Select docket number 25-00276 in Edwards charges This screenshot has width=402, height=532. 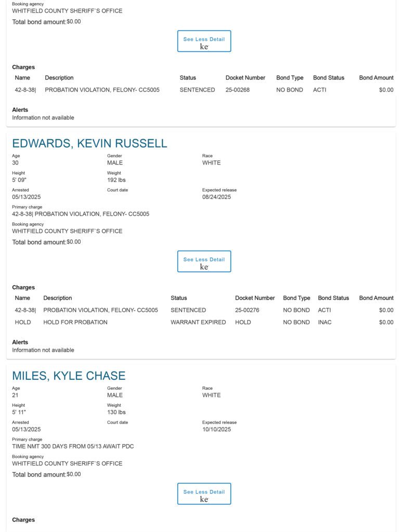click(247, 310)
